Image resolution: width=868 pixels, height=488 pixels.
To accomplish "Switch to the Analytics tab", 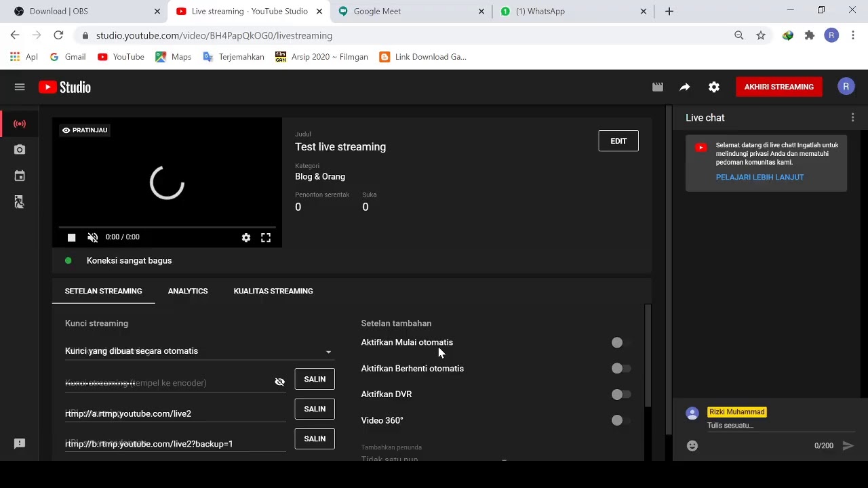I will (x=188, y=291).
